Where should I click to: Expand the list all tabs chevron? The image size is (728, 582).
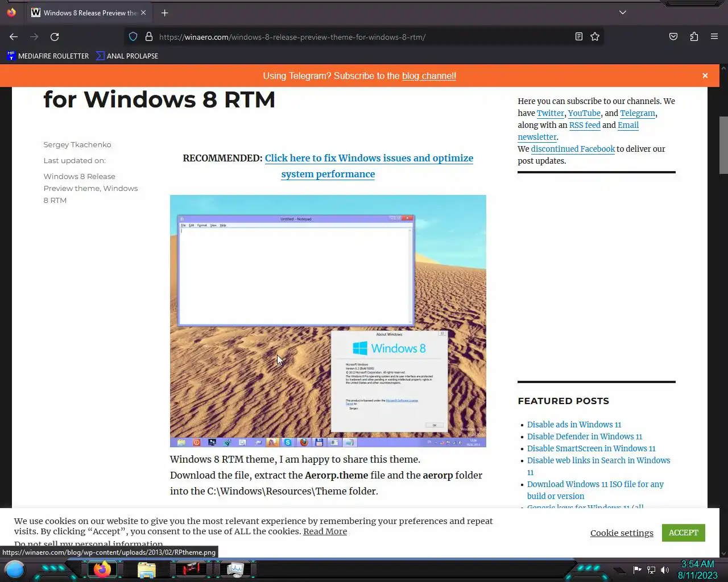coord(623,13)
